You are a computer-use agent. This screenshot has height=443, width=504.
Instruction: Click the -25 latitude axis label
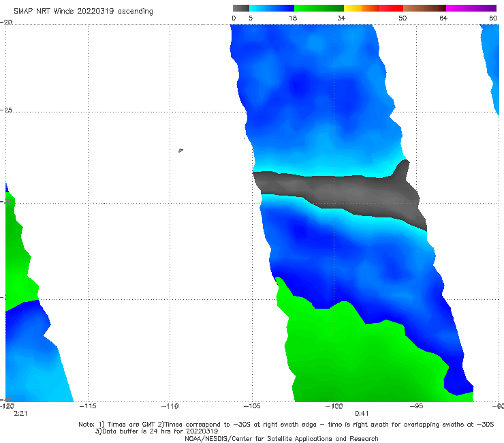6,110
